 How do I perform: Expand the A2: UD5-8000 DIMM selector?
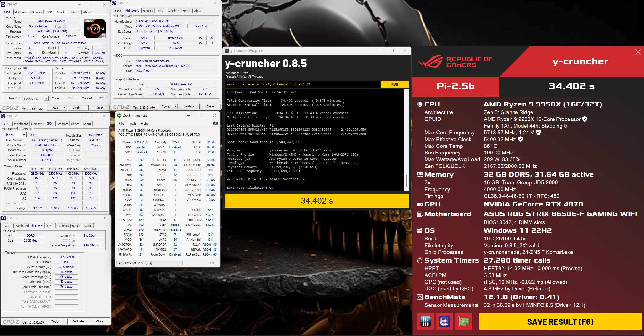tap(180, 263)
